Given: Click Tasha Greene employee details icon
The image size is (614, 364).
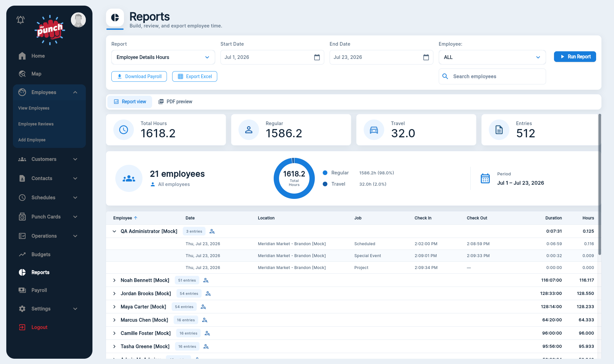Looking at the screenshot, I should [206, 346].
